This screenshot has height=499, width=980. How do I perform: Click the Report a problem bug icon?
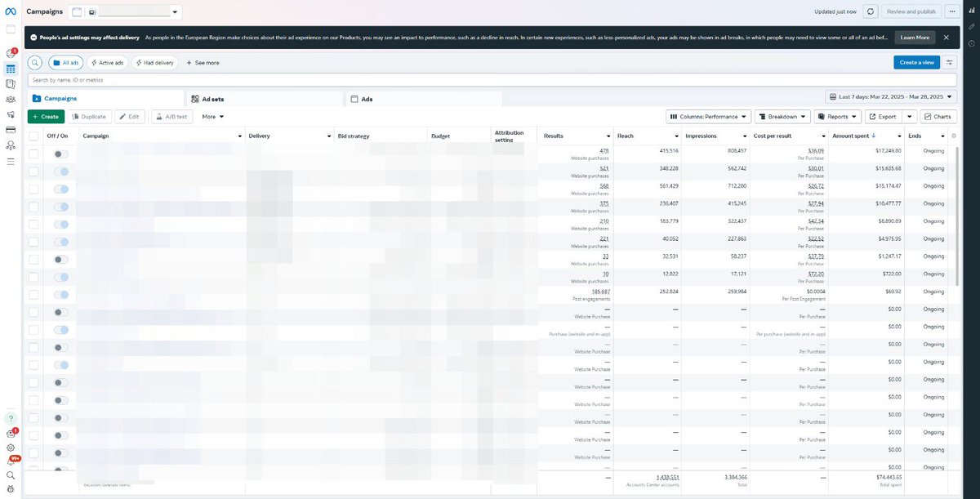11,488
